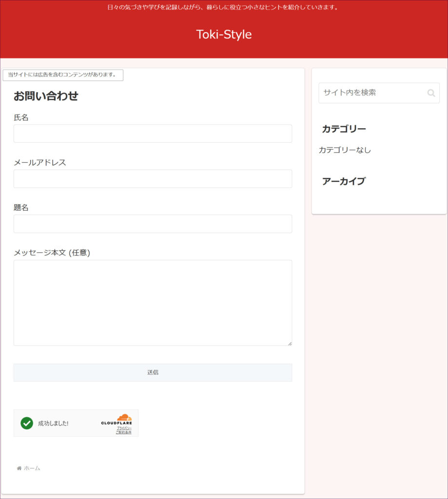Image resolution: width=448 pixels, height=499 pixels.
Task: Click the house icon in the breadcrumb
Action: point(19,468)
